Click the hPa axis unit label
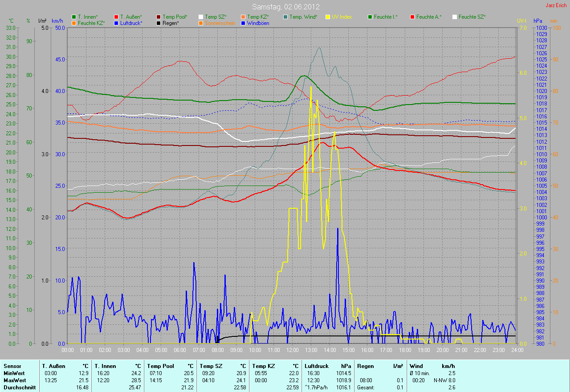This screenshot has width=570, height=392. click(x=538, y=21)
